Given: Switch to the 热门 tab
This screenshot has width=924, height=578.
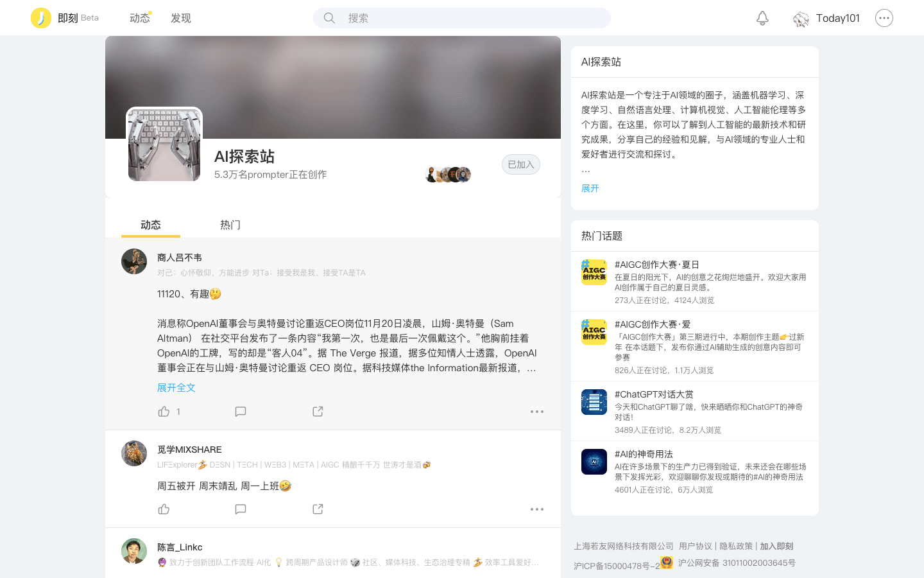Looking at the screenshot, I should click(x=230, y=225).
